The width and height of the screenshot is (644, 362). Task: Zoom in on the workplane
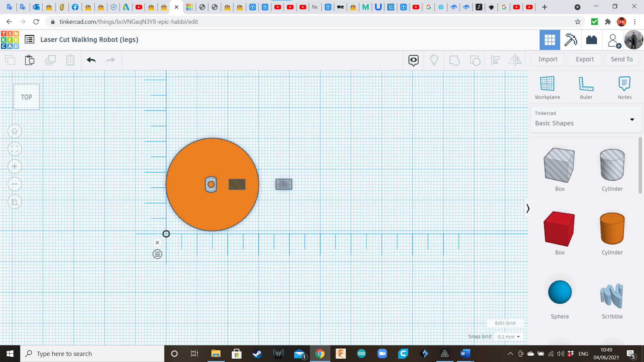pos(15,167)
